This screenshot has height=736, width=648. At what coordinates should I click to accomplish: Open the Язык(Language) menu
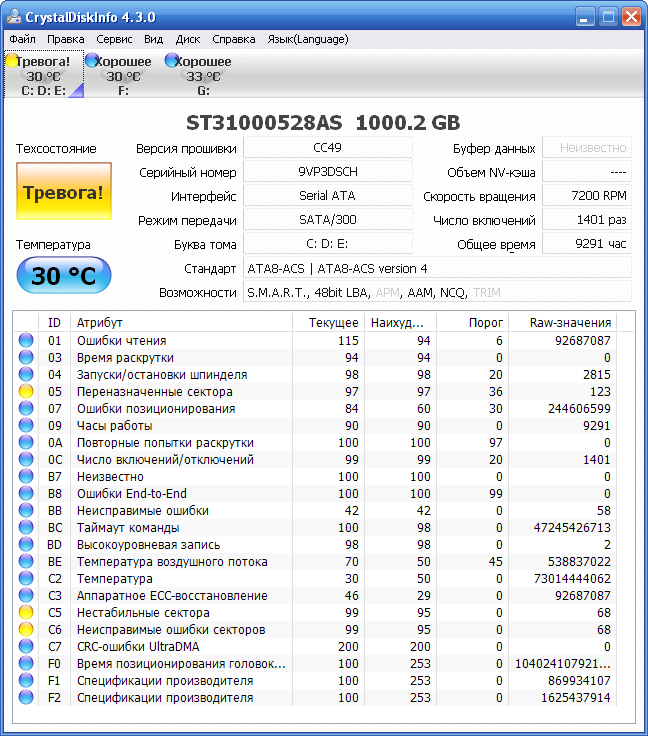coord(308,39)
